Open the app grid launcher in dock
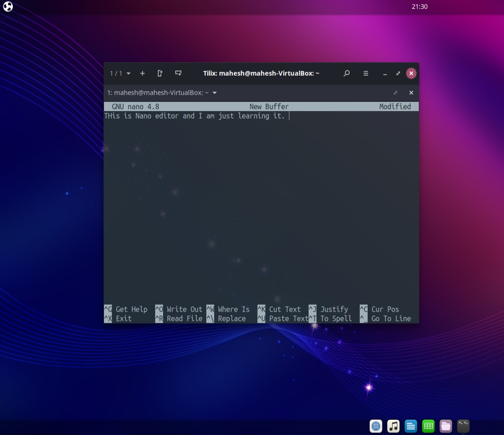504x435 pixels. tap(376, 426)
